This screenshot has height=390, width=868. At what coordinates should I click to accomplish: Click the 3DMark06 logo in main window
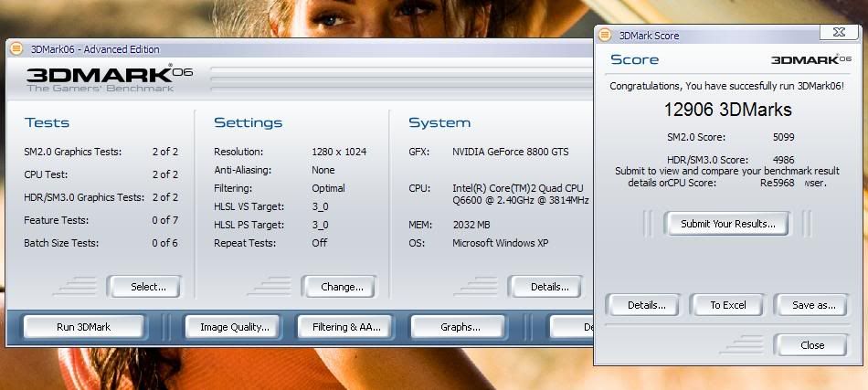[x=109, y=78]
